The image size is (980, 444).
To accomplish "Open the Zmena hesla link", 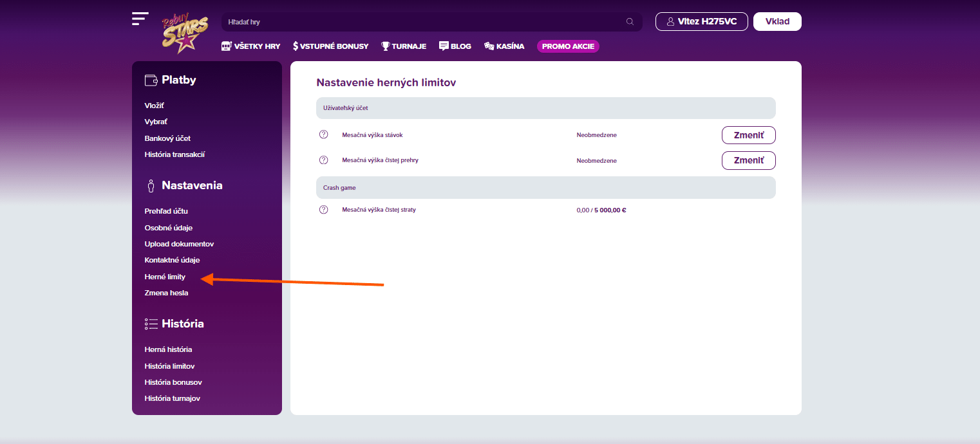I will (x=166, y=293).
